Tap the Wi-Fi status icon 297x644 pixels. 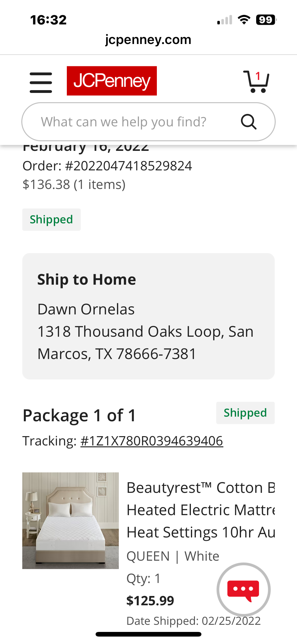pos(244,20)
